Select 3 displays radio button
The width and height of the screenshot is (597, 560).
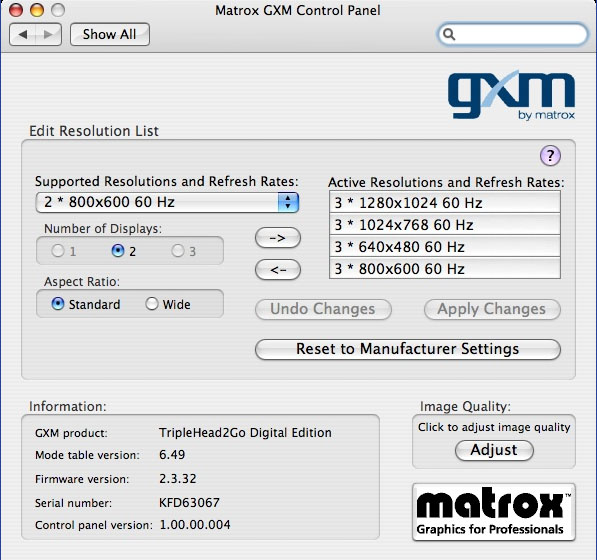point(178,250)
